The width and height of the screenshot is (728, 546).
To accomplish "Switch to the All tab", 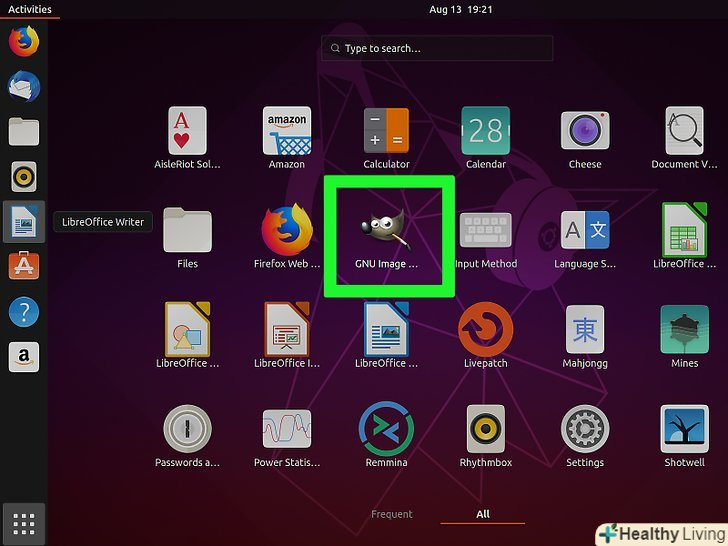I will coord(483,514).
